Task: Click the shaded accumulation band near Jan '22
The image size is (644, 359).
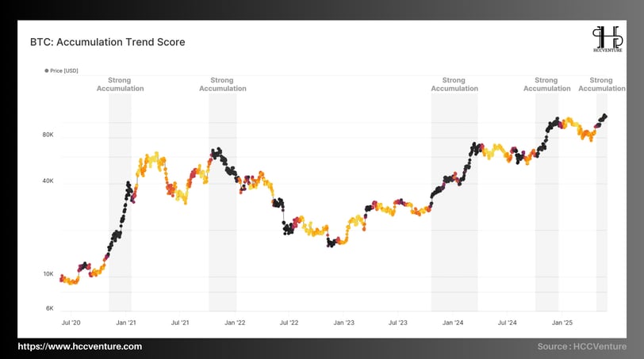Action: click(x=223, y=202)
